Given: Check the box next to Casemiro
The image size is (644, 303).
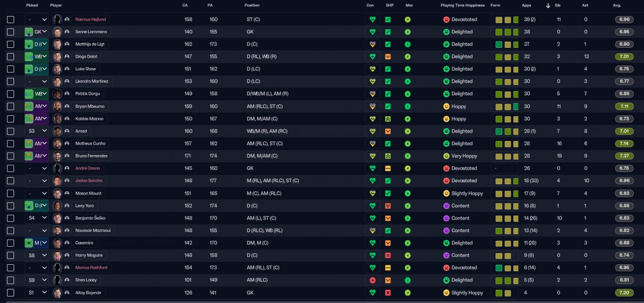Looking at the screenshot, I should point(11,243).
